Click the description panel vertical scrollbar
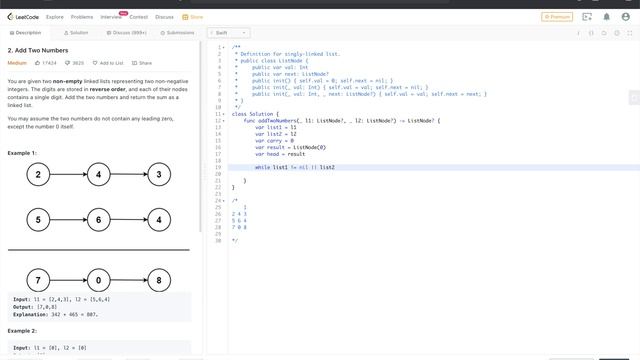This screenshot has width=640, height=360. pyautogui.click(x=200, y=137)
